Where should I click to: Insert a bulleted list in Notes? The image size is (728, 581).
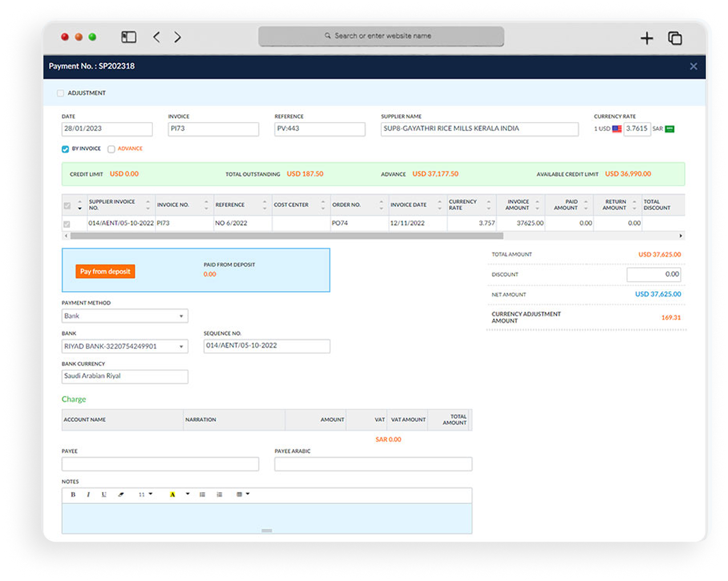[x=202, y=495]
